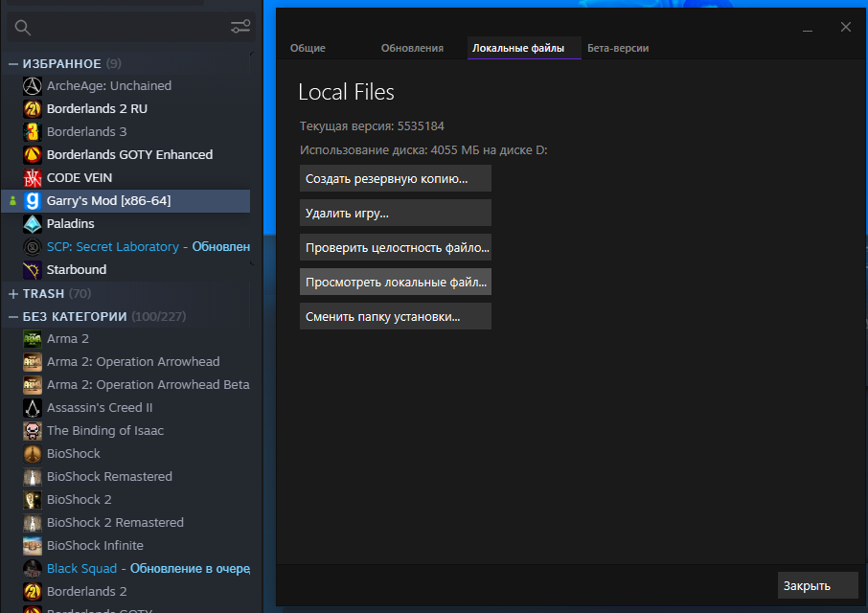The image size is (868, 613).
Task: Click Проверить целостность файлов button
Action: 395,247
